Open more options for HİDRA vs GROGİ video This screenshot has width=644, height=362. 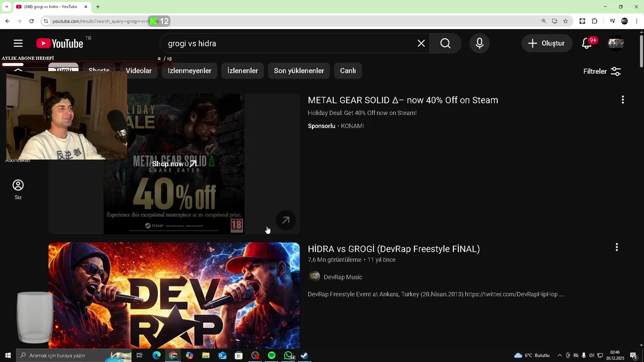point(616,247)
